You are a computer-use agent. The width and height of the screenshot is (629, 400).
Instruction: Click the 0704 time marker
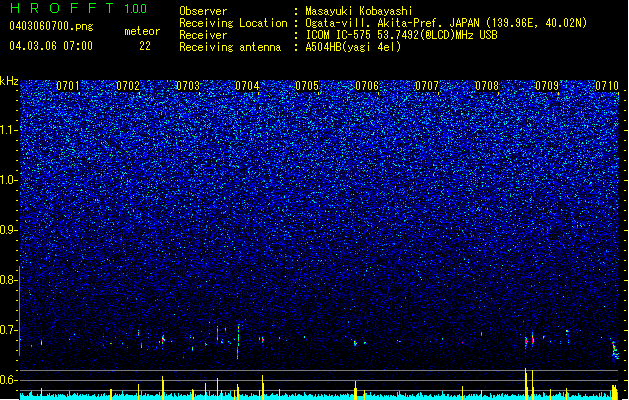[x=248, y=86]
